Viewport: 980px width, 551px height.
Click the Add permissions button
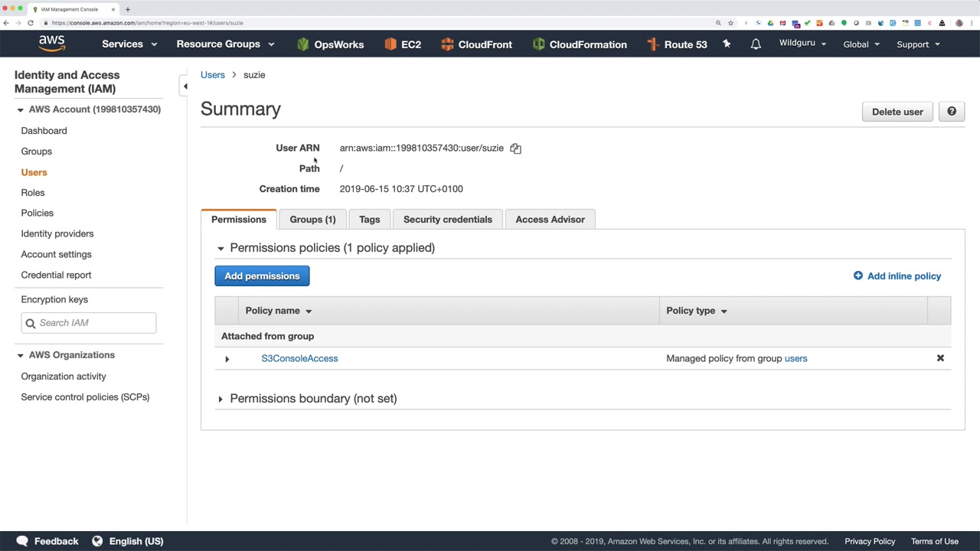(262, 276)
